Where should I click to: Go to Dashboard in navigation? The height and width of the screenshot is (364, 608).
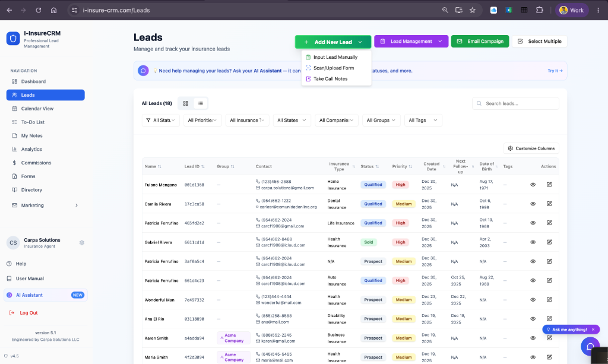point(45,81)
